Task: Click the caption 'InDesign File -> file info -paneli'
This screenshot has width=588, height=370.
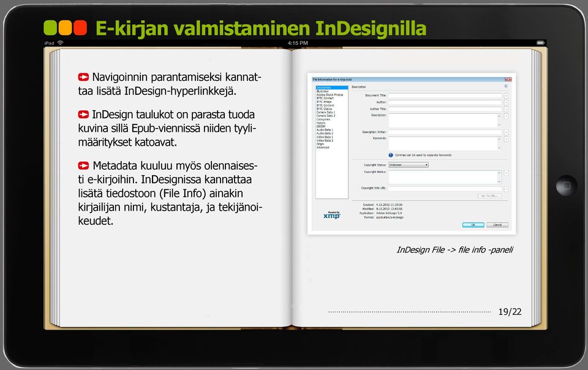Action: tap(455, 250)
